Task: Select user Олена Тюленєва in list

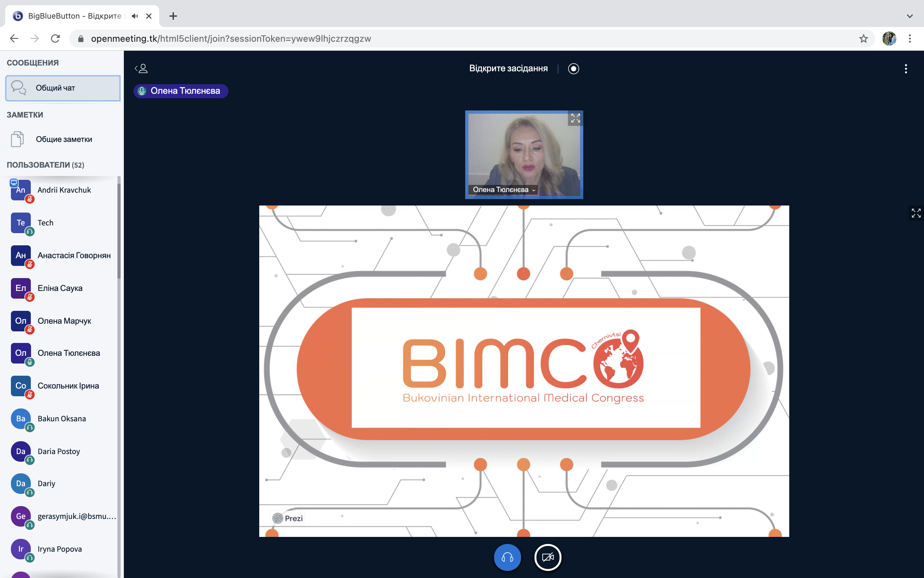Action: (x=63, y=353)
